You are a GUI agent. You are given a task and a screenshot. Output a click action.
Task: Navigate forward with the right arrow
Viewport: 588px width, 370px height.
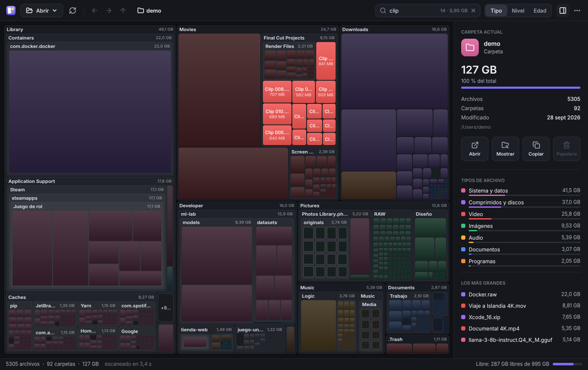click(x=109, y=11)
